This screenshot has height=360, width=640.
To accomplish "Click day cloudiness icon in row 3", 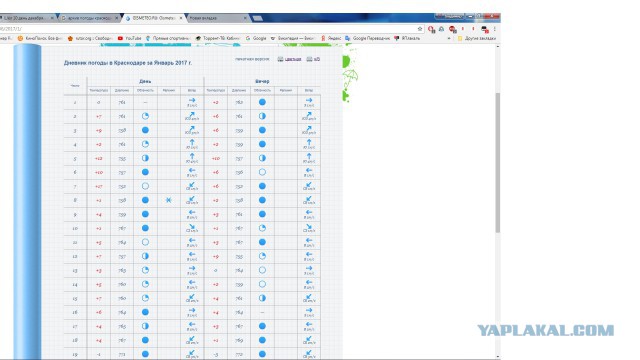I will pos(145,130).
